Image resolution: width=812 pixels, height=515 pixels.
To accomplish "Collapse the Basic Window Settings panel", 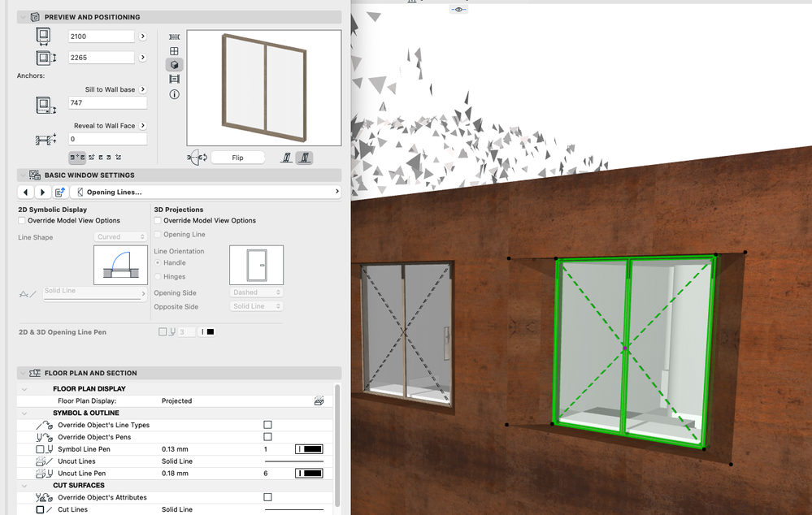I will click(23, 175).
